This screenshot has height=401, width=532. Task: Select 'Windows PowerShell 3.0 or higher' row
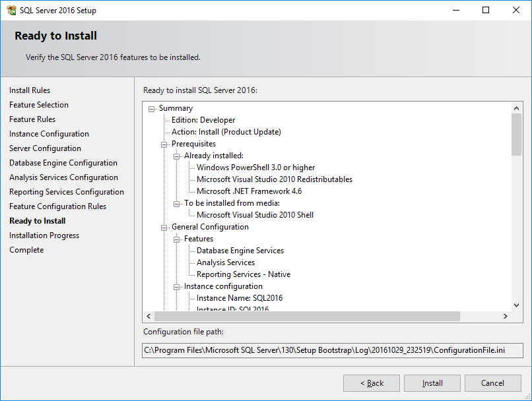point(256,168)
